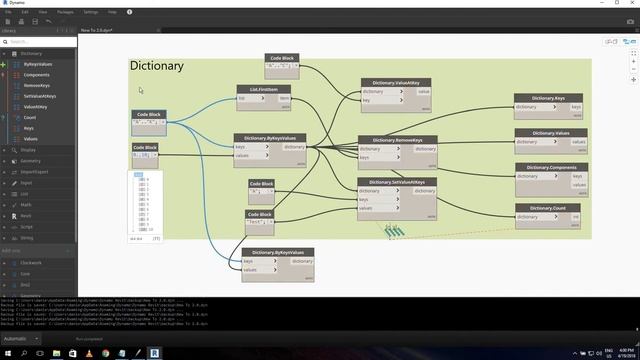Click the green Create plus icon in library

coord(3,64)
